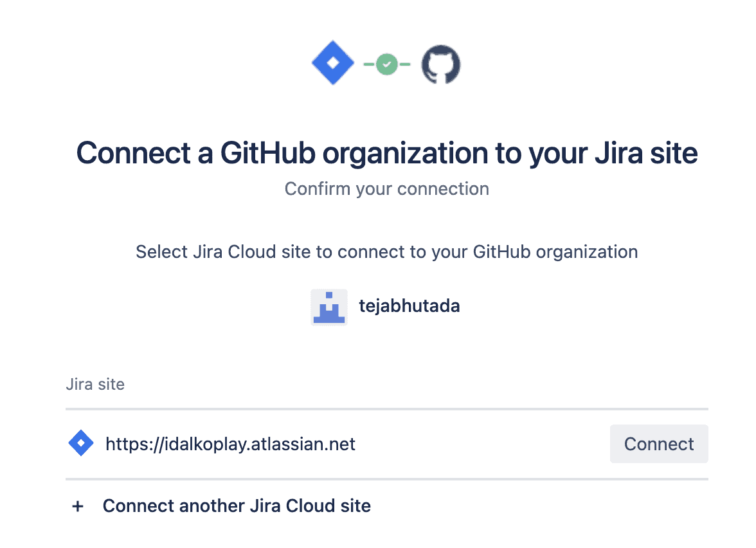The width and height of the screenshot is (756, 548).
Task: Open the tejabhutada organization avatar
Action: click(x=329, y=307)
